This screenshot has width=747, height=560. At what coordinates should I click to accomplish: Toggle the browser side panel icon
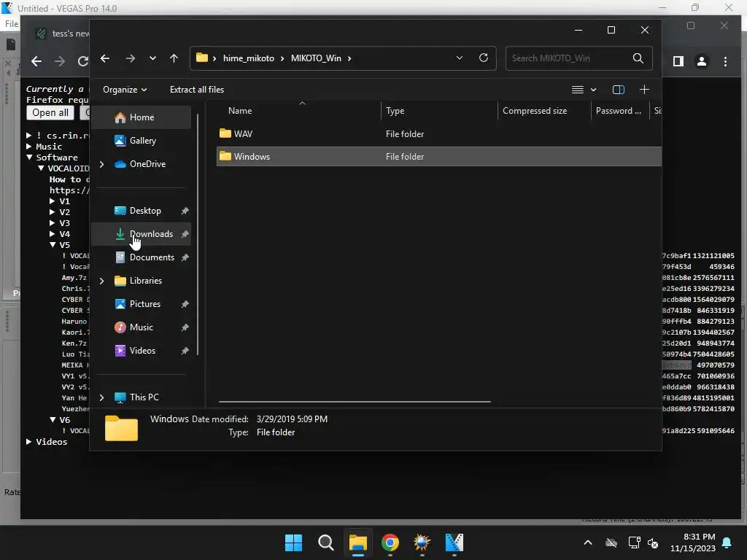click(x=678, y=61)
